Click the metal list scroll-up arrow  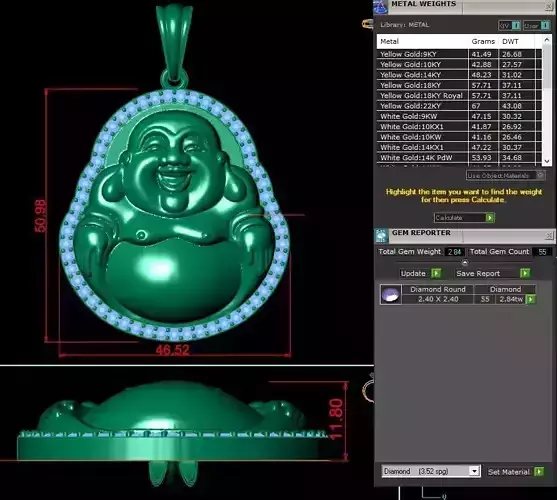pos(546,40)
